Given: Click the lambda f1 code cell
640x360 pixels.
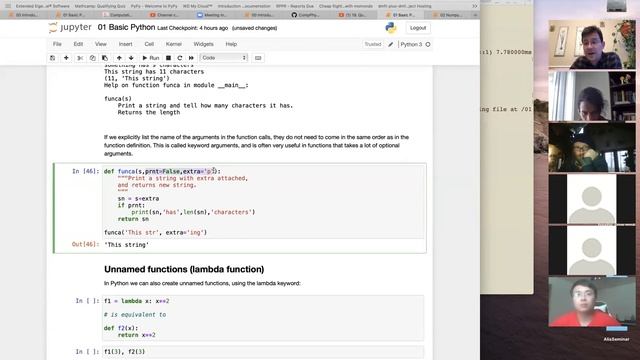Looking at the screenshot, I should pyautogui.click(x=263, y=318).
